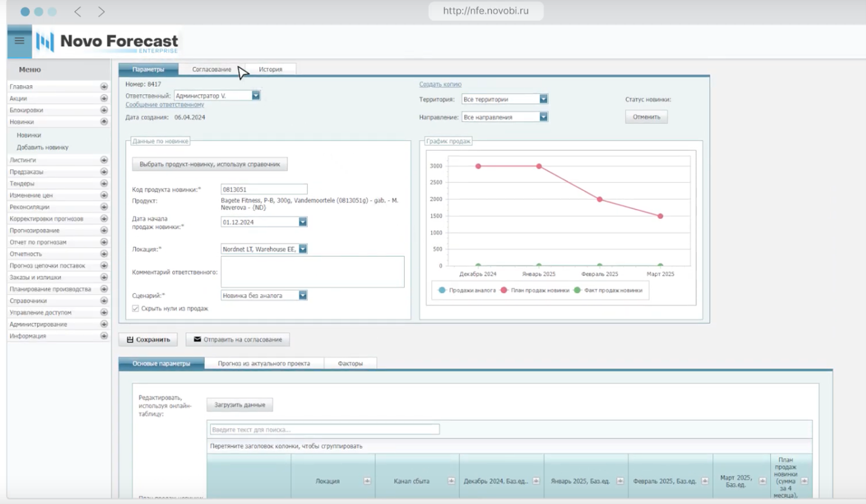Screen dimensions: 866x504
Task: Toggle Факт продаж новинки legend series
Action: coord(608,290)
